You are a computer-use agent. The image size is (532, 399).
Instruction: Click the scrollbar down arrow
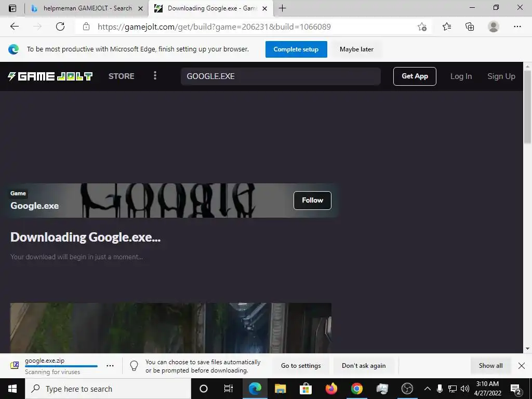pyautogui.click(x=527, y=349)
